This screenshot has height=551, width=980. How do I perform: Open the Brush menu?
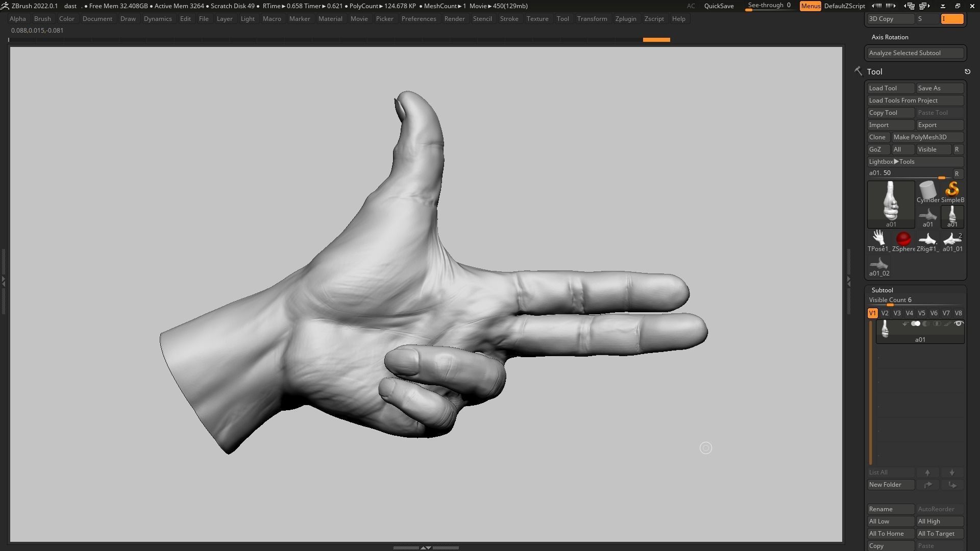(x=42, y=19)
